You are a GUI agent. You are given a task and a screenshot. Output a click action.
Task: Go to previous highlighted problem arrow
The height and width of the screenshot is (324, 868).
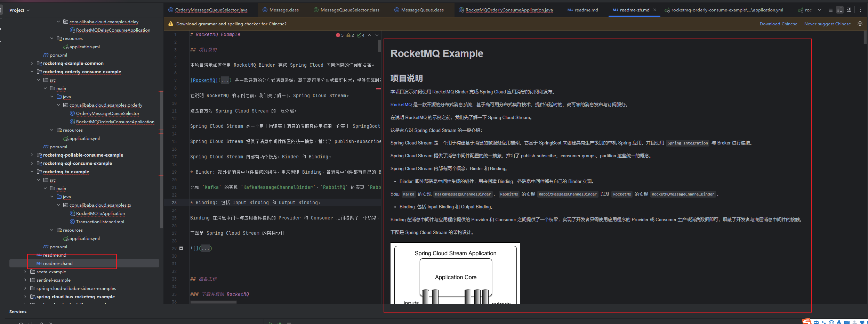[370, 35]
